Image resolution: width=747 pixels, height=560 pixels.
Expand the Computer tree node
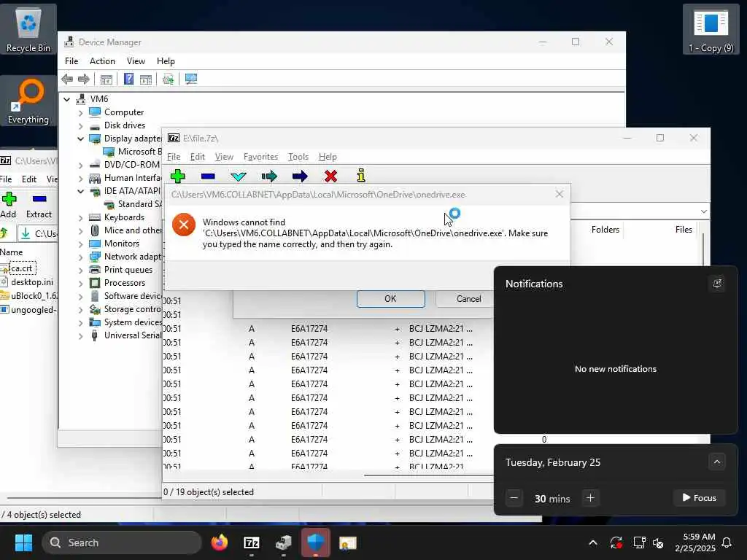(x=80, y=112)
